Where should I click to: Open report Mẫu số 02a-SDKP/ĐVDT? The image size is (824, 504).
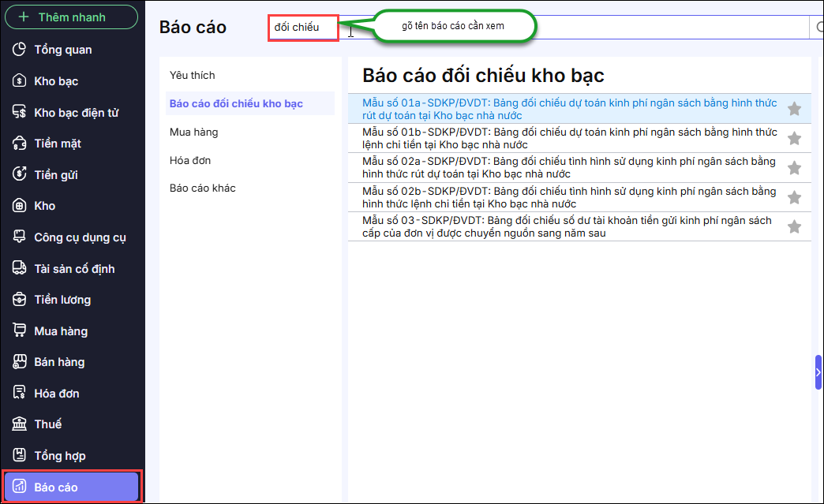click(x=568, y=167)
